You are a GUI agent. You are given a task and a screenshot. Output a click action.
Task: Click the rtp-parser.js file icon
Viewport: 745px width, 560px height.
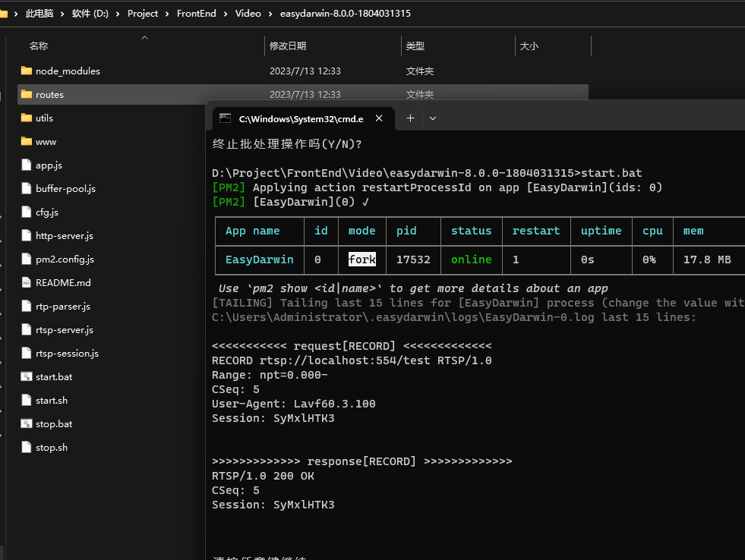(x=27, y=306)
